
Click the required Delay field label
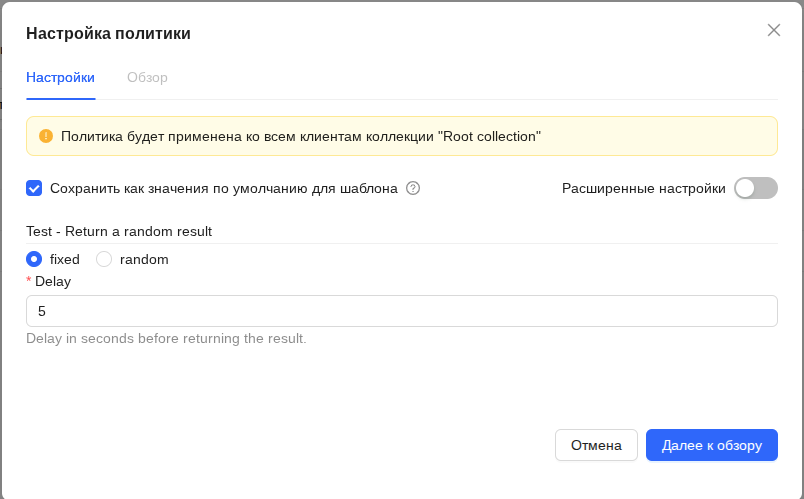pos(53,282)
